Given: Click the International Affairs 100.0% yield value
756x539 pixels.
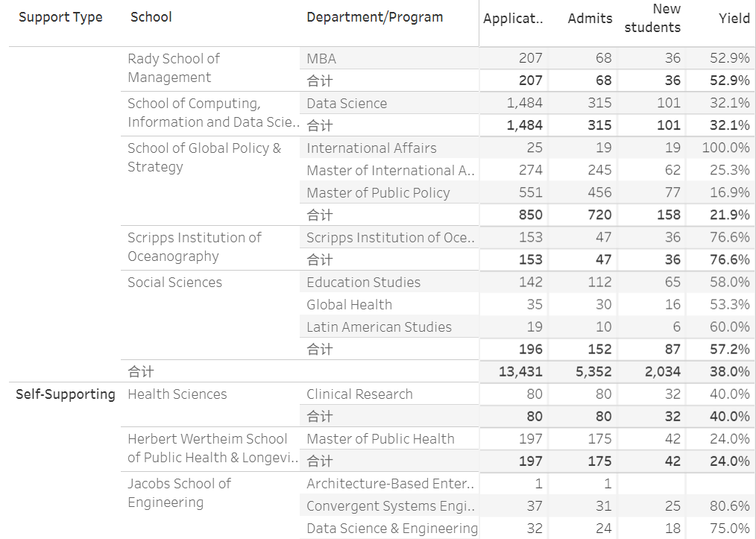Looking at the screenshot, I should (x=725, y=148).
